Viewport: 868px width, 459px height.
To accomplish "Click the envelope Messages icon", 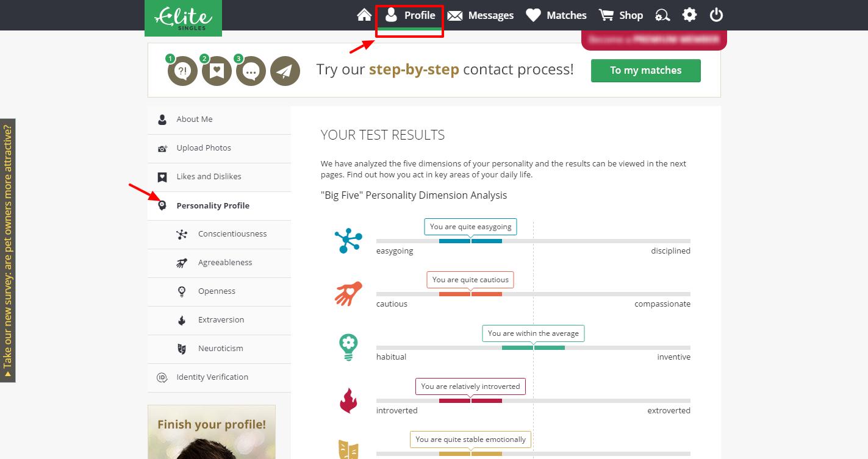I will point(454,15).
